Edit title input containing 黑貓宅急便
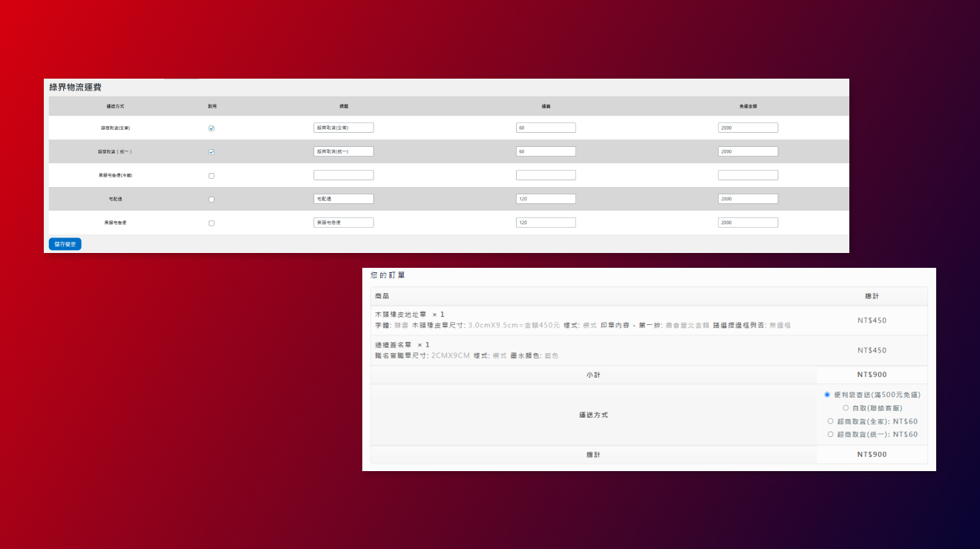This screenshot has height=549, width=980. (x=344, y=223)
